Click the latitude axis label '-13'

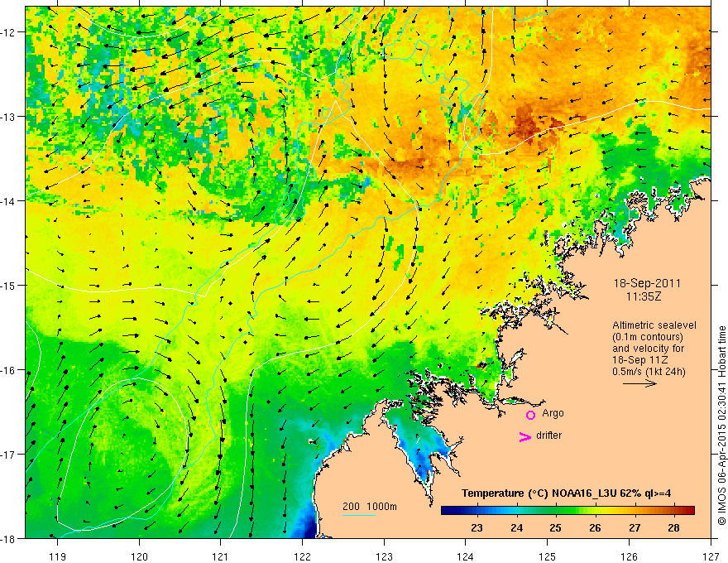click(8, 117)
